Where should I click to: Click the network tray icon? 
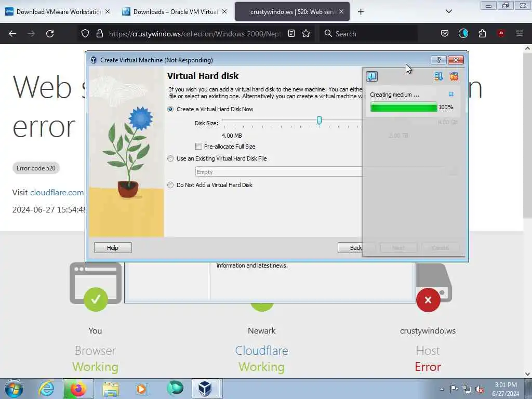click(467, 389)
